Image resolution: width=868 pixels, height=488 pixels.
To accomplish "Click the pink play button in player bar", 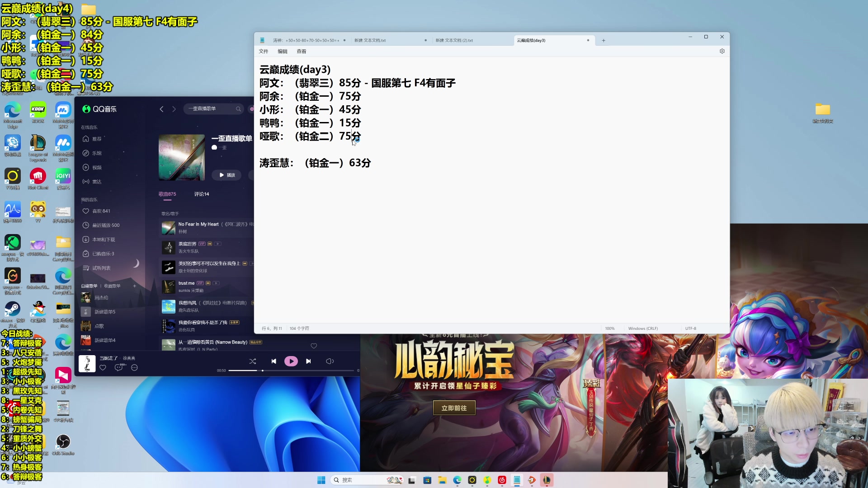I will point(291,361).
